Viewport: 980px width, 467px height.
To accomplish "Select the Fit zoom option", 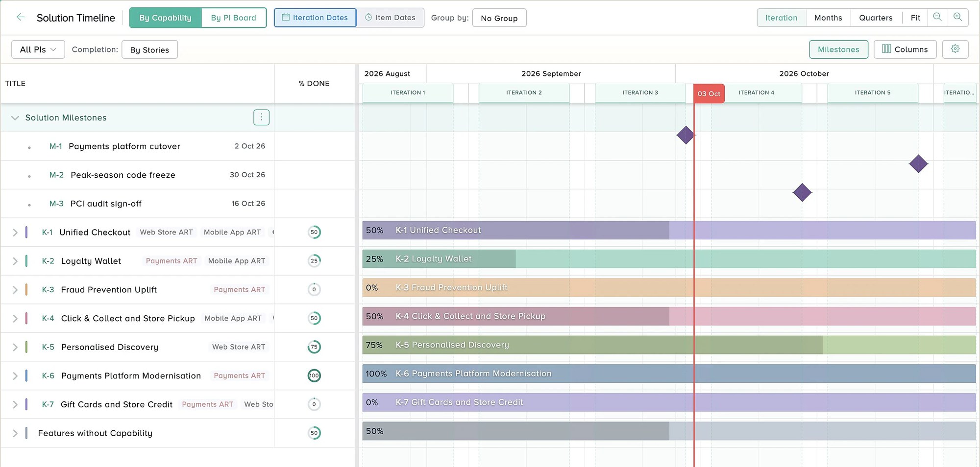I will coord(915,18).
